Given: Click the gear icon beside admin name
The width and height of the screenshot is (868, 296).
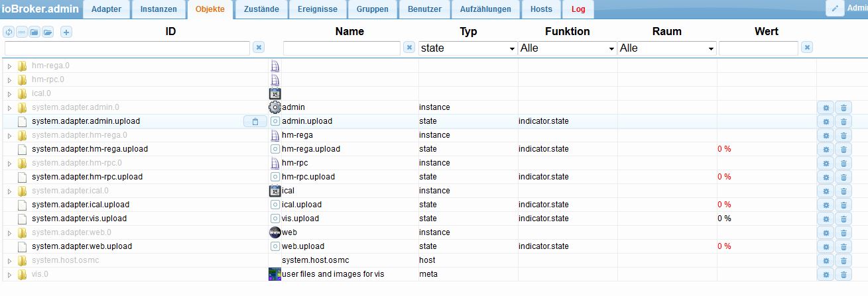Looking at the screenshot, I should coord(275,107).
